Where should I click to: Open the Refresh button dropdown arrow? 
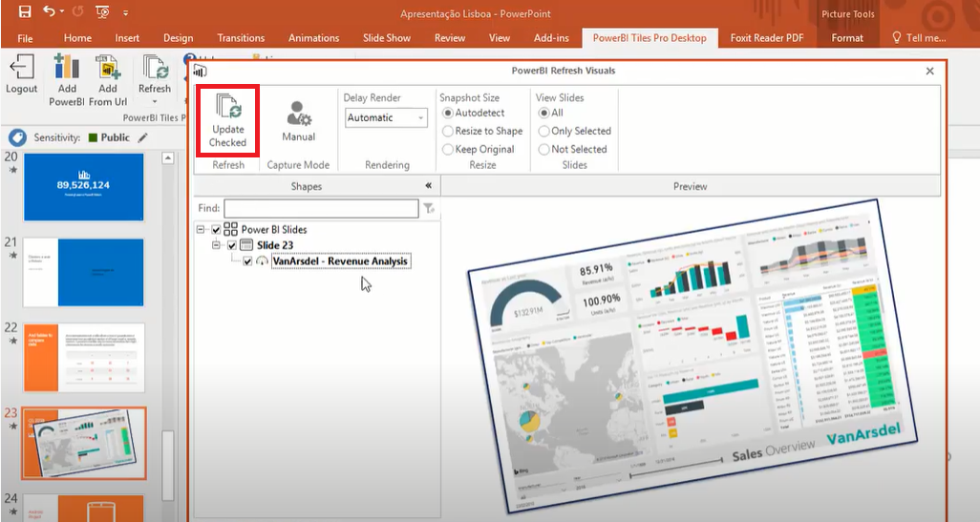point(155,102)
